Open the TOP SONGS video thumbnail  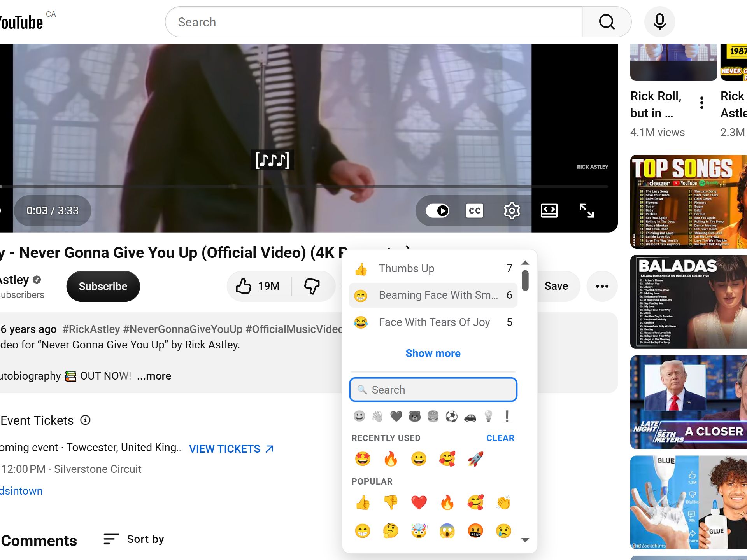coord(689,201)
